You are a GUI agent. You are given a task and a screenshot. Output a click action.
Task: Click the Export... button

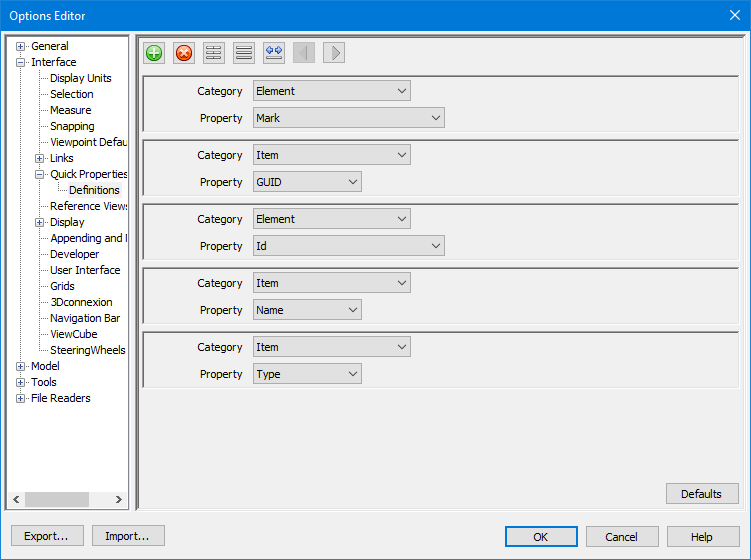click(46, 537)
